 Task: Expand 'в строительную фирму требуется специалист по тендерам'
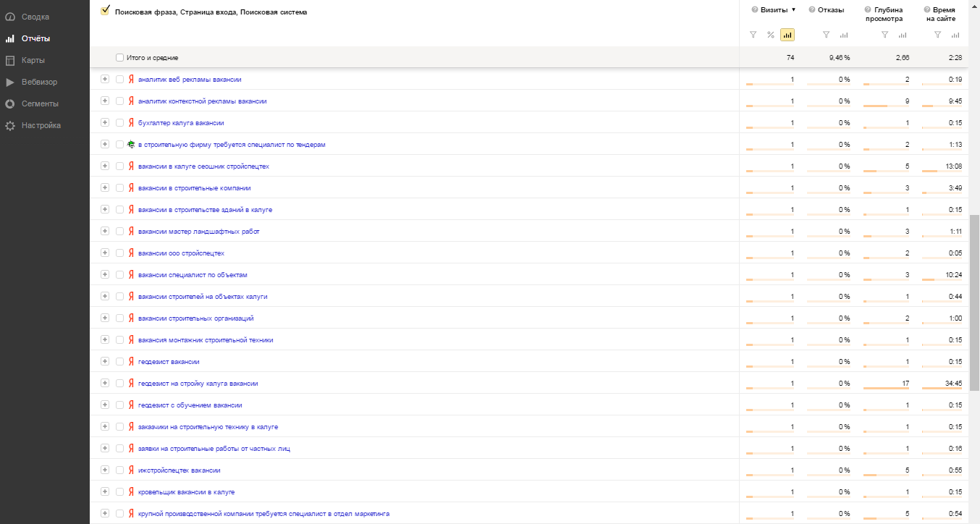coord(105,145)
